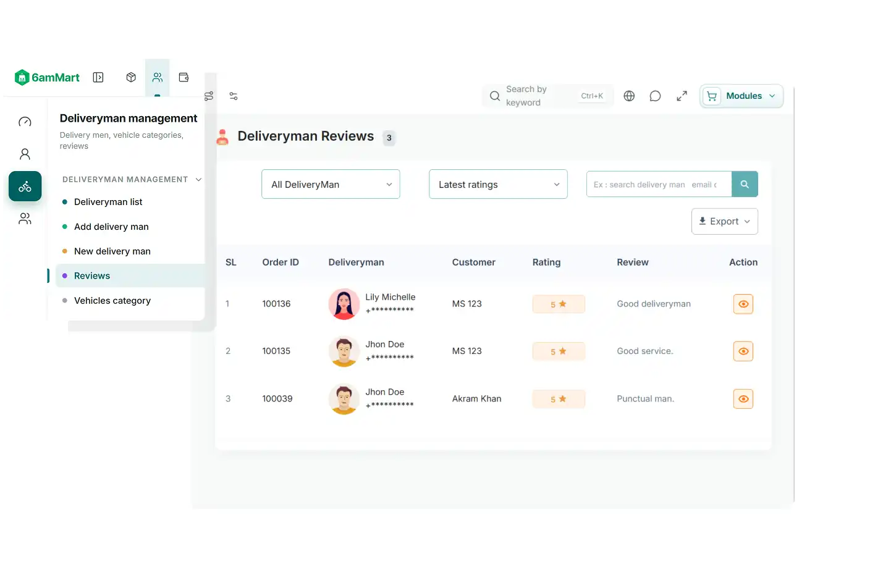Click the search delivery man input field
This screenshot has width=870, height=588.
[659, 184]
